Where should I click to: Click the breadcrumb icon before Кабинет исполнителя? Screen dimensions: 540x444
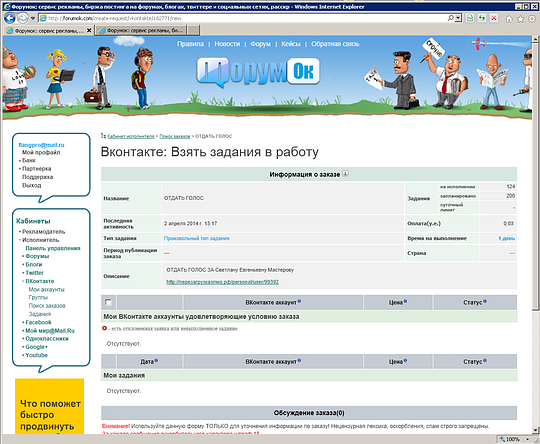click(103, 136)
